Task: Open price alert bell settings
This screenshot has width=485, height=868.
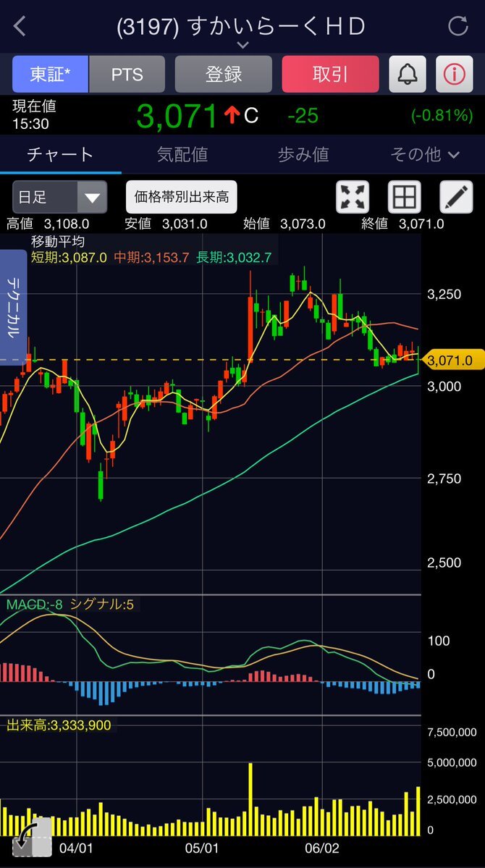Action: click(x=408, y=74)
